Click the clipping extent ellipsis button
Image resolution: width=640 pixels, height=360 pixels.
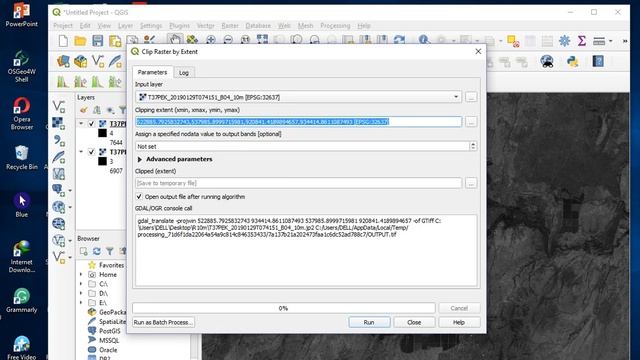click(x=471, y=122)
